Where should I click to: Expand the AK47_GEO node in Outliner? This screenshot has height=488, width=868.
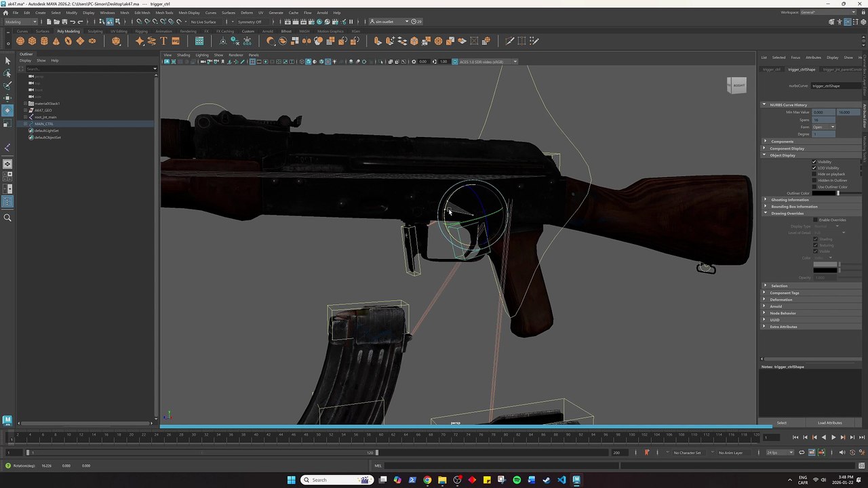coord(25,110)
